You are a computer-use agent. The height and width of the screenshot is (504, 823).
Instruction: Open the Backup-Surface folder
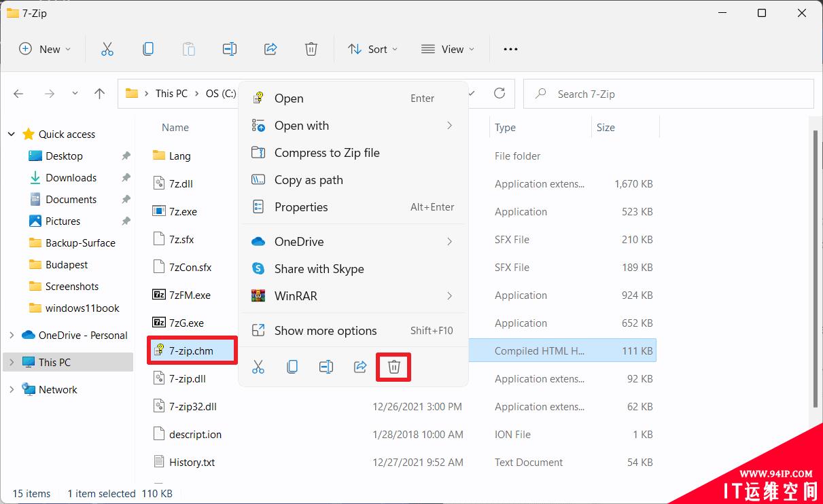(80, 243)
